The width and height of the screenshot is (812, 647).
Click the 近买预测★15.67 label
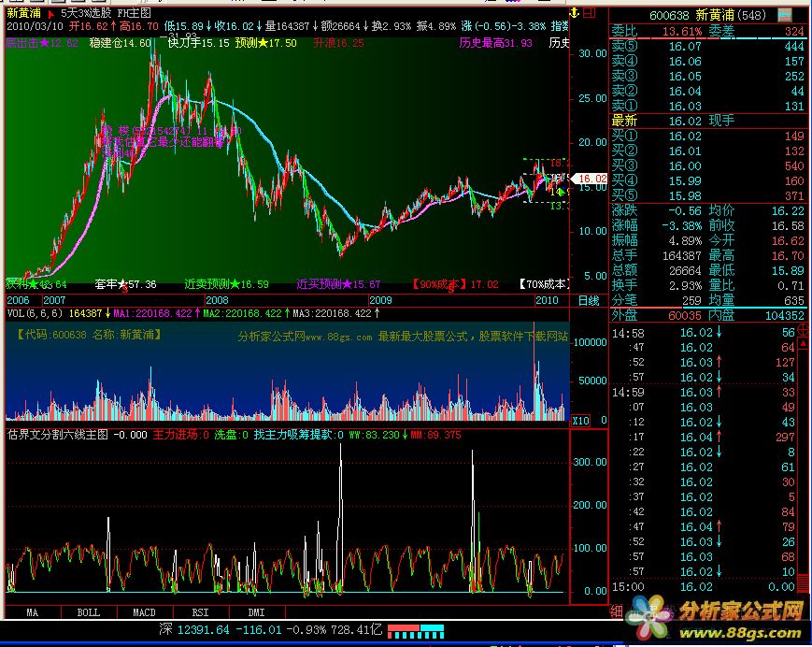[x=338, y=284]
